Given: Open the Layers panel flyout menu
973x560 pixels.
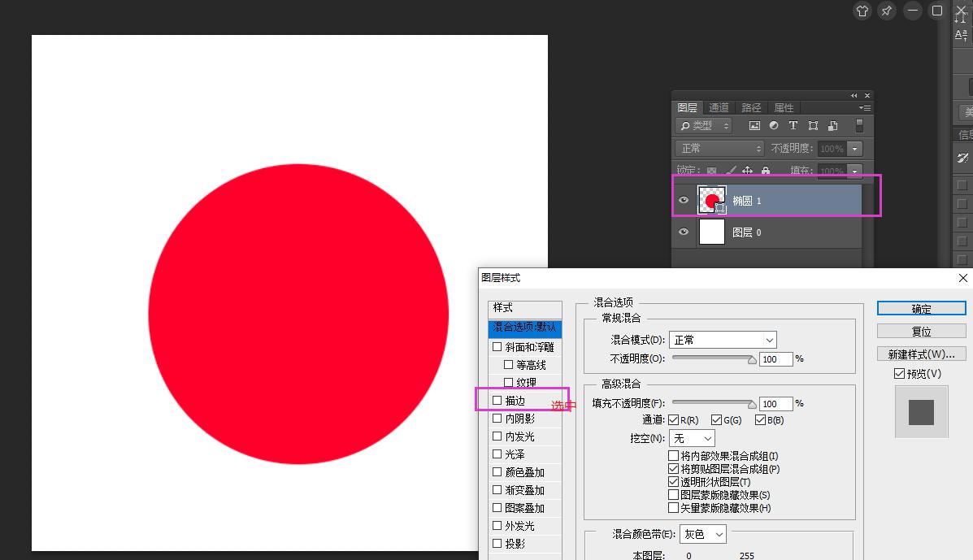Looking at the screenshot, I should pos(864,108).
